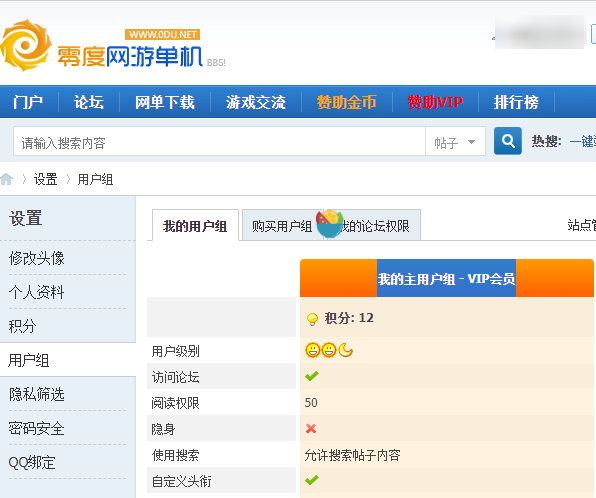Image resolution: width=596 pixels, height=498 pixels.
Task: Click the blurred username area at top right
Action: [x=539, y=32]
